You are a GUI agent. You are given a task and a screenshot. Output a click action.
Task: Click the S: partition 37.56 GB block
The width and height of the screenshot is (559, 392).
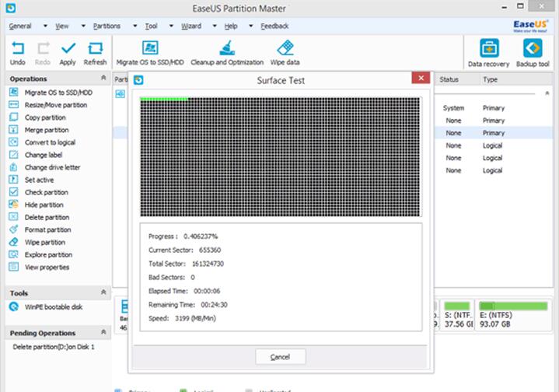click(457, 315)
